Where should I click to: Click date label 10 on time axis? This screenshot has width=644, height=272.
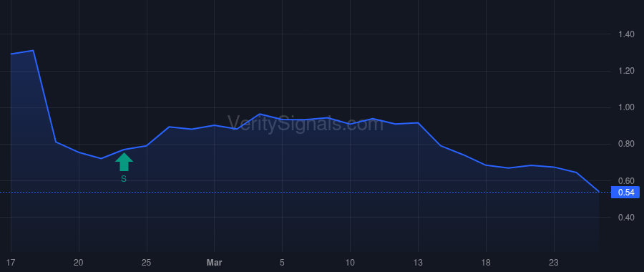[x=350, y=262]
